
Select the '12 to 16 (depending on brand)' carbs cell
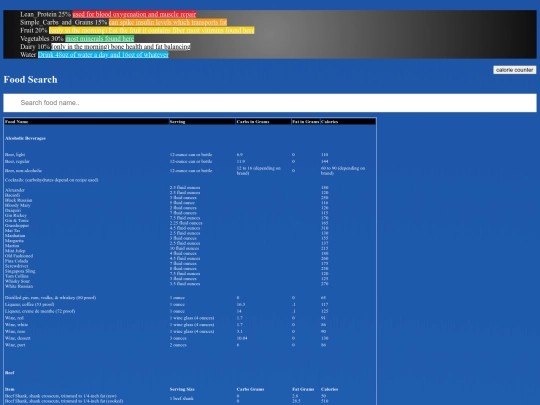pos(259,170)
